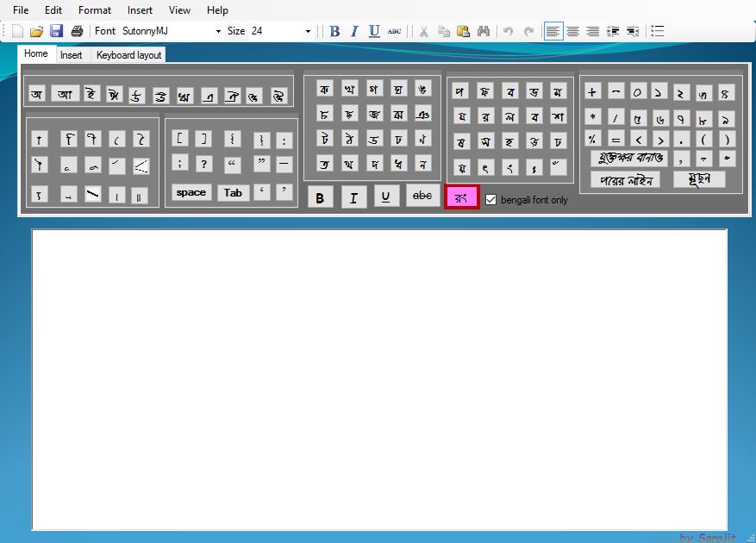
Task: Click the মুছুন delete button
Action: click(700, 179)
